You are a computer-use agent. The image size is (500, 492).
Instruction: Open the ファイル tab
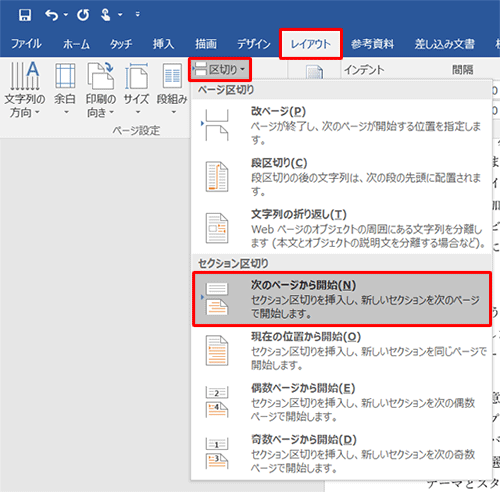click(26, 44)
